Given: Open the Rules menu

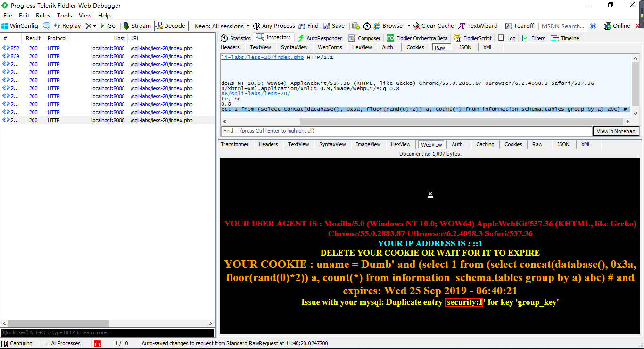Looking at the screenshot, I should pos(43,16).
